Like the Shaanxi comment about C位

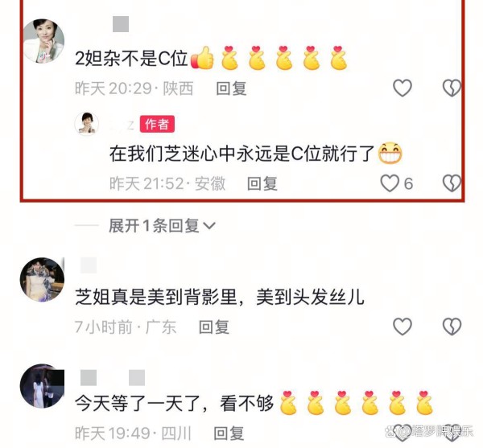click(402, 88)
